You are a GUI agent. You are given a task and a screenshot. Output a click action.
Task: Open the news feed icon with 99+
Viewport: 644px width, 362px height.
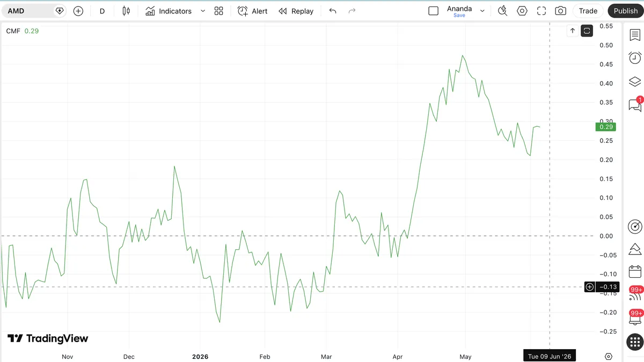click(635, 294)
